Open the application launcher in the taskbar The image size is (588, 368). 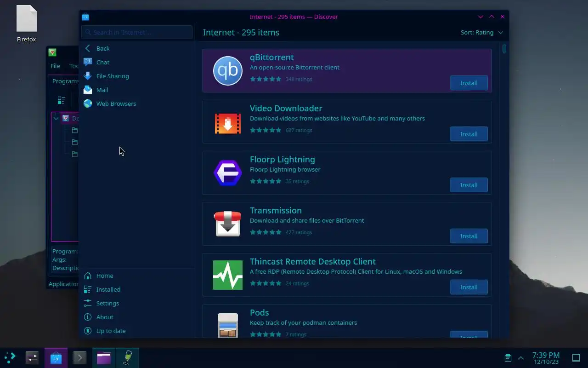pos(10,358)
